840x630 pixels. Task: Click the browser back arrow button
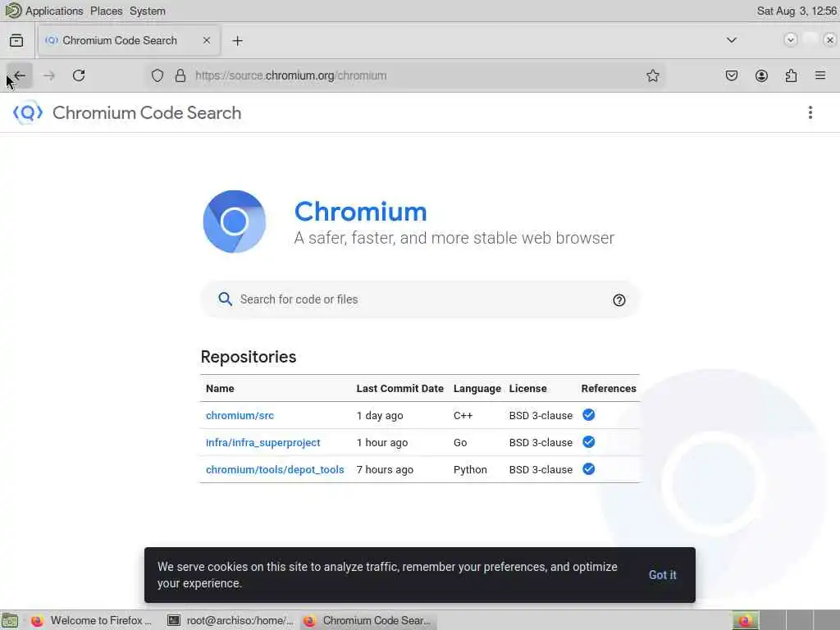(20, 75)
